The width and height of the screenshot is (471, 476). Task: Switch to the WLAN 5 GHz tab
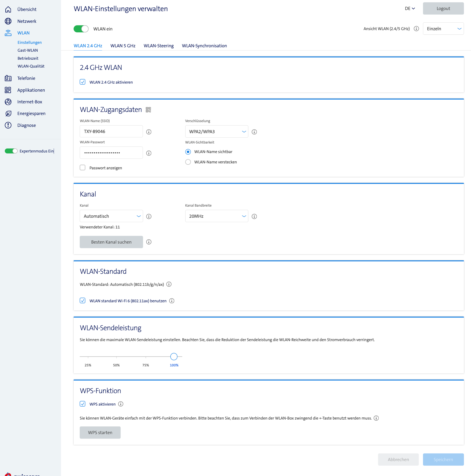(x=123, y=46)
